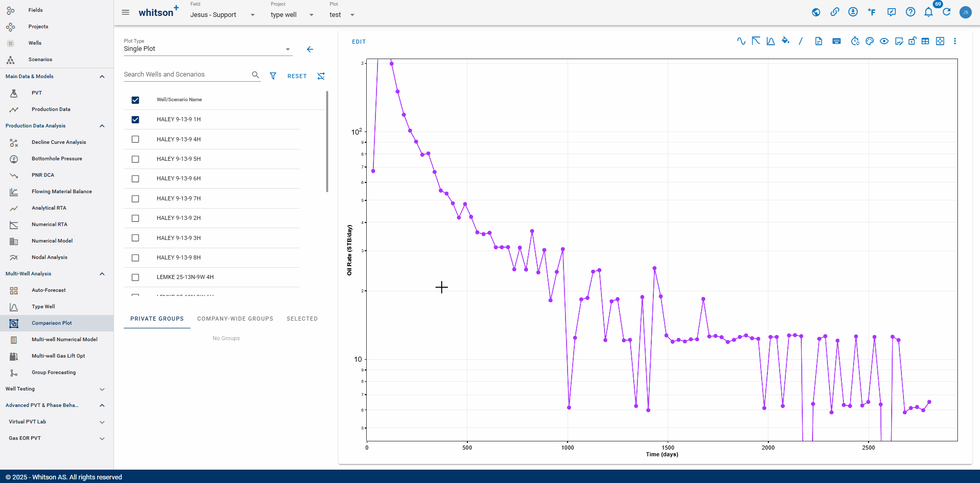Open the plot data table icon
Image resolution: width=980 pixels, height=483 pixels.
click(x=926, y=41)
